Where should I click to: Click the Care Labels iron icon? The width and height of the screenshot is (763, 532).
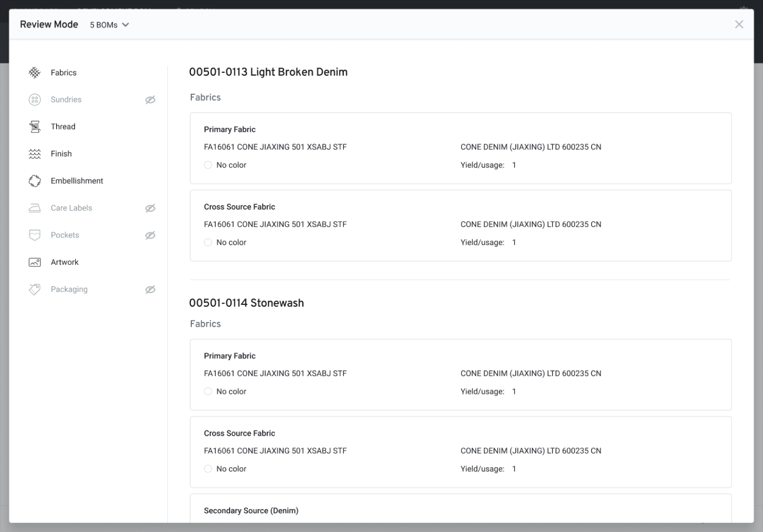(x=35, y=208)
